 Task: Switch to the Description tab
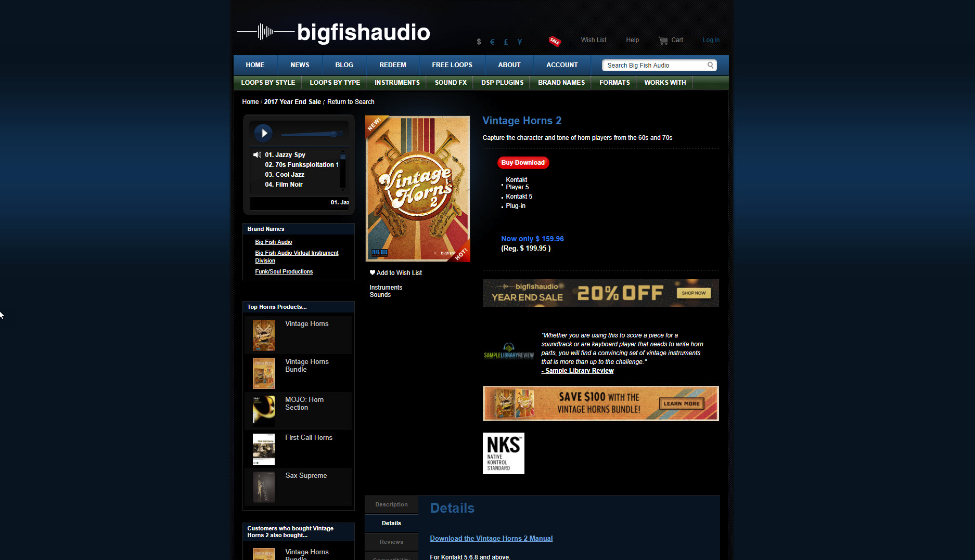coord(391,504)
